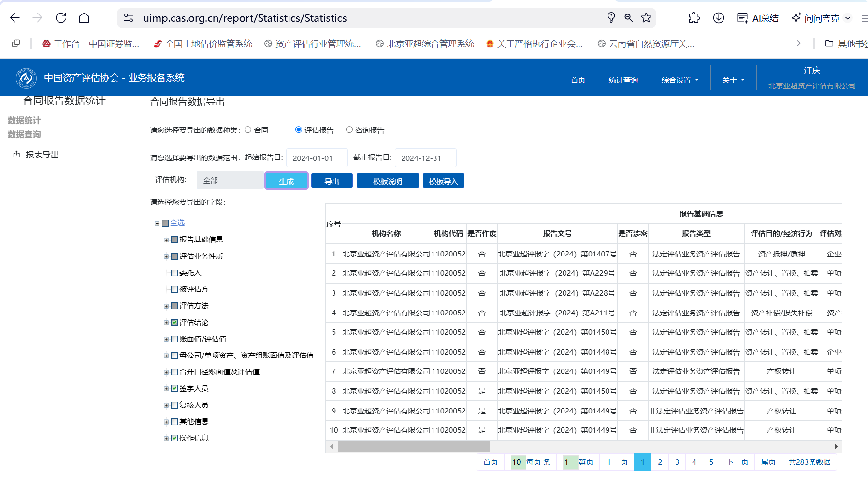Expand the 关于 dropdown in navbar
Screen dimensions: 868x484
point(733,80)
